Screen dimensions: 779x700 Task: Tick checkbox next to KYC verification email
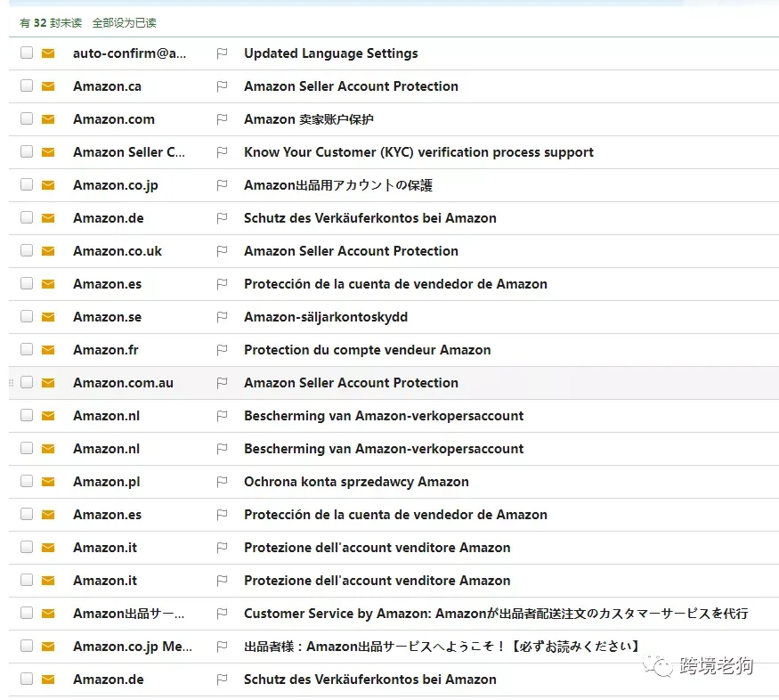27,151
